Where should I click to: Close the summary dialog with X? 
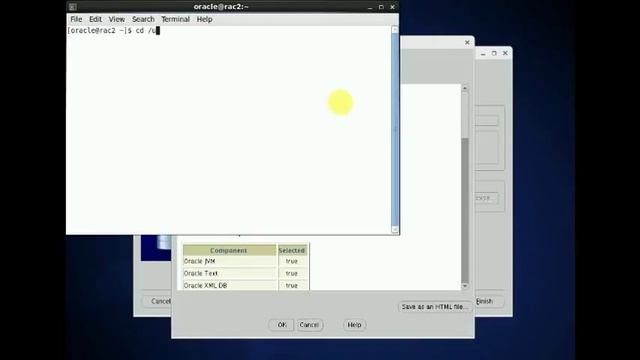click(x=467, y=42)
